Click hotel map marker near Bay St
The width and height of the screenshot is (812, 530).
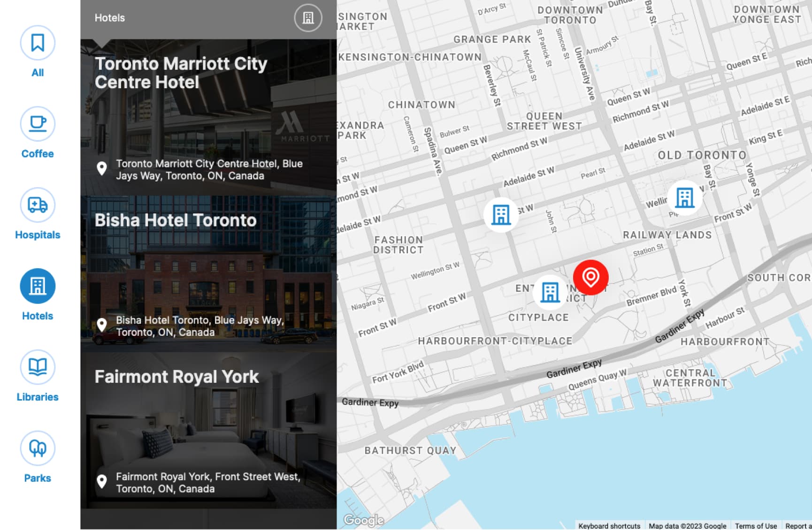pos(684,197)
